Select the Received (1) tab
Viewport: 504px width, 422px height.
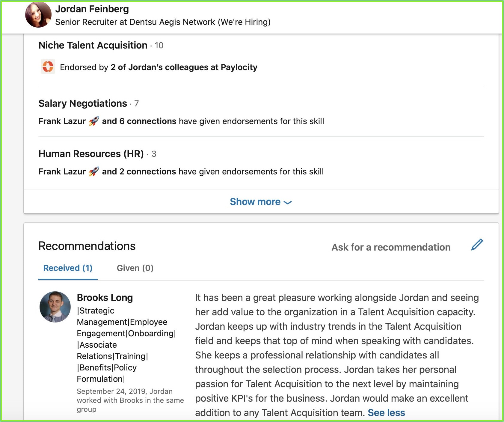click(x=68, y=268)
